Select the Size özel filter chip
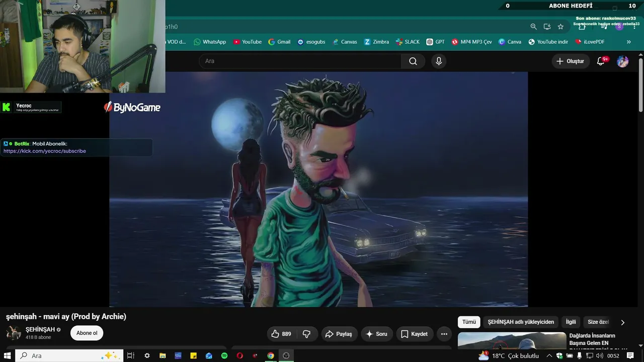Screen dimensions: 644x362 pos(598,322)
